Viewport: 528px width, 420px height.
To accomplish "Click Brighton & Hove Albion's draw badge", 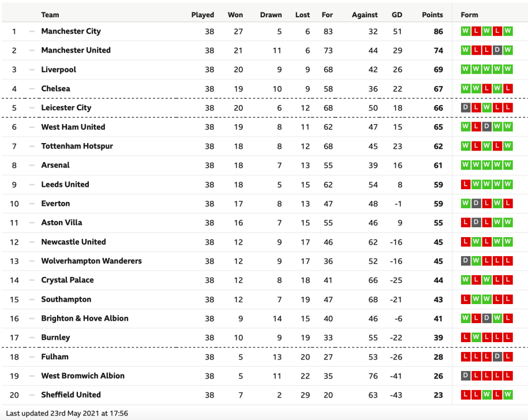I will 486,318.
